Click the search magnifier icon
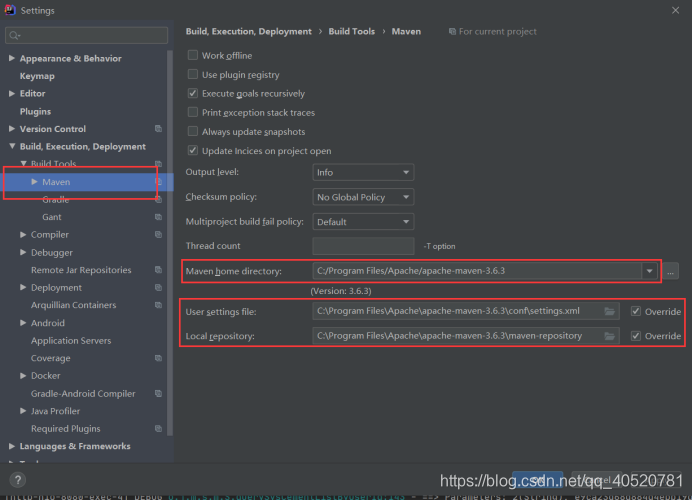 [x=15, y=35]
